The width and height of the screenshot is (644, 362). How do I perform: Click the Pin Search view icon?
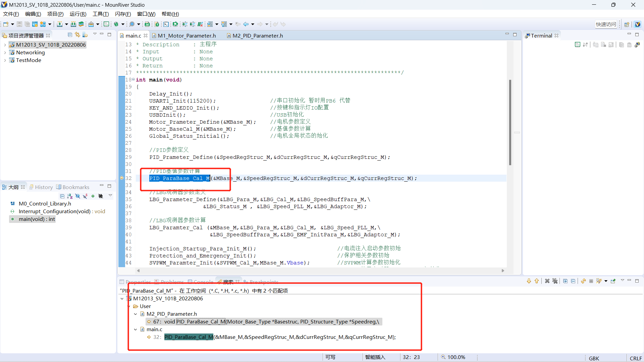click(613, 281)
